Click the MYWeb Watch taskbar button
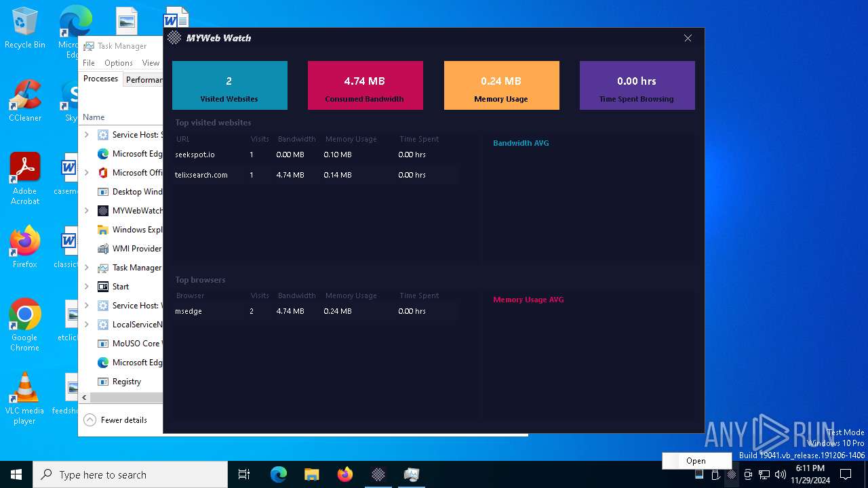Image resolution: width=868 pixels, height=488 pixels. tap(378, 474)
